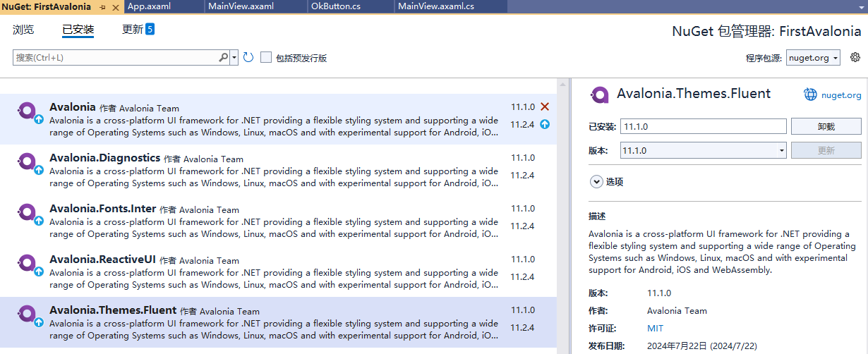The height and width of the screenshot is (354, 868).
Task: Click the Avalonia.ReactiveUI package icon
Action: (x=28, y=263)
